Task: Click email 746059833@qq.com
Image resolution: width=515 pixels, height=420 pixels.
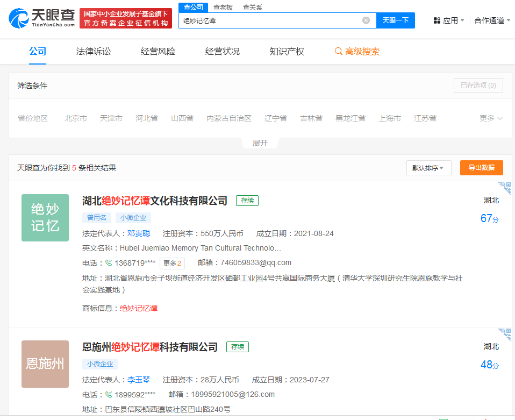Action: [255, 262]
